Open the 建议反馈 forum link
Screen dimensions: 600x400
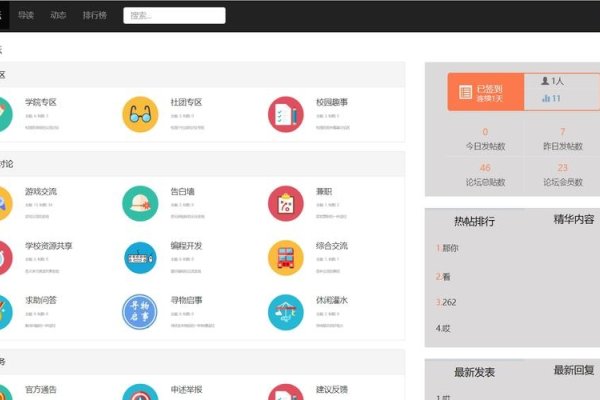coord(332,390)
